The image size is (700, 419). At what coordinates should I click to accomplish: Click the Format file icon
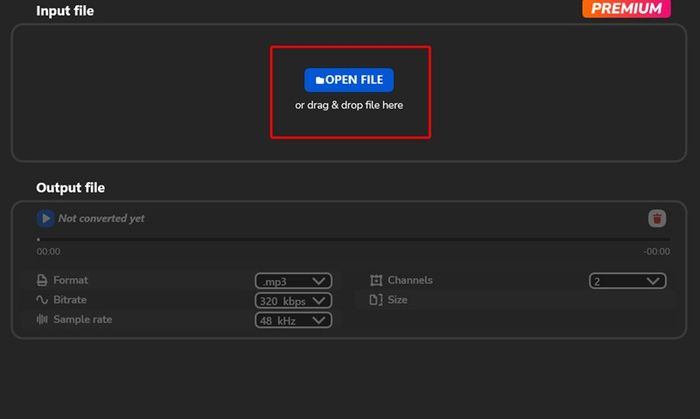click(x=42, y=280)
